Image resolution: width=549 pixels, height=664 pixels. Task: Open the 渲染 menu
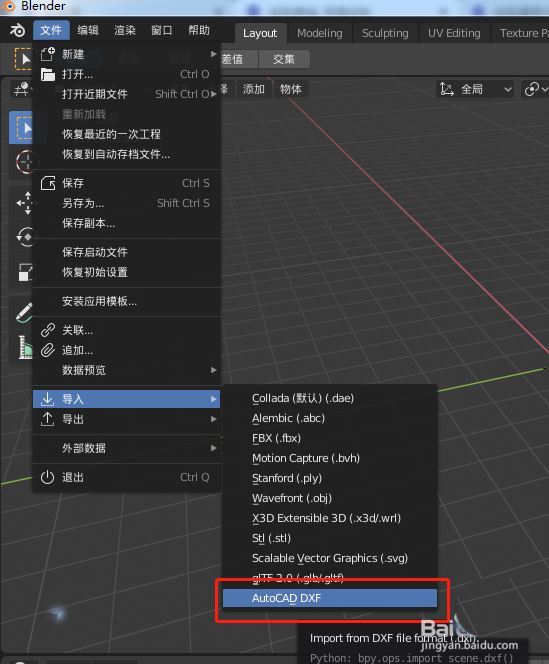tap(125, 30)
